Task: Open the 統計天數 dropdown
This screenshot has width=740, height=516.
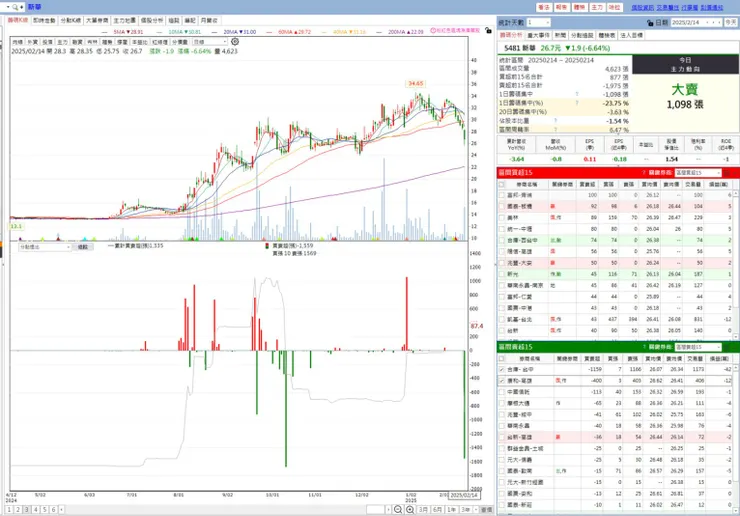Action: click(538, 23)
